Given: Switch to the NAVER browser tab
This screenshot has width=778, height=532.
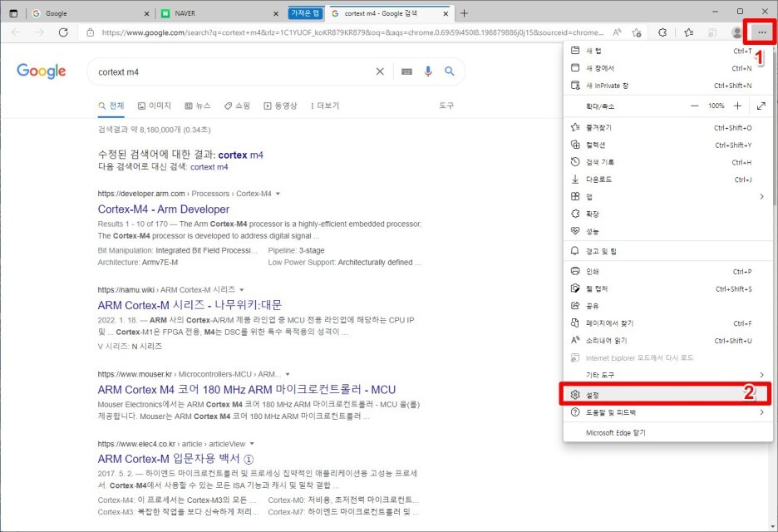Looking at the screenshot, I should pos(221,13).
